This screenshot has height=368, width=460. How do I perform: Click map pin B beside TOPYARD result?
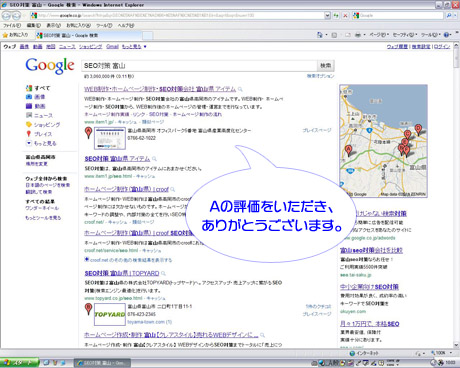tap(88, 309)
